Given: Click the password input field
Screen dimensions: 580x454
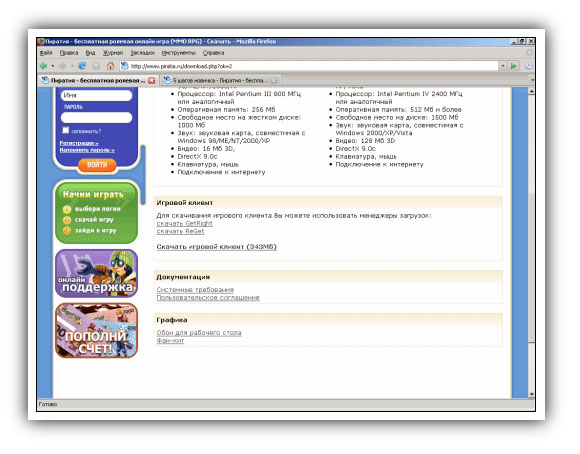Looking at the screenshot, I should click(96, 118).
